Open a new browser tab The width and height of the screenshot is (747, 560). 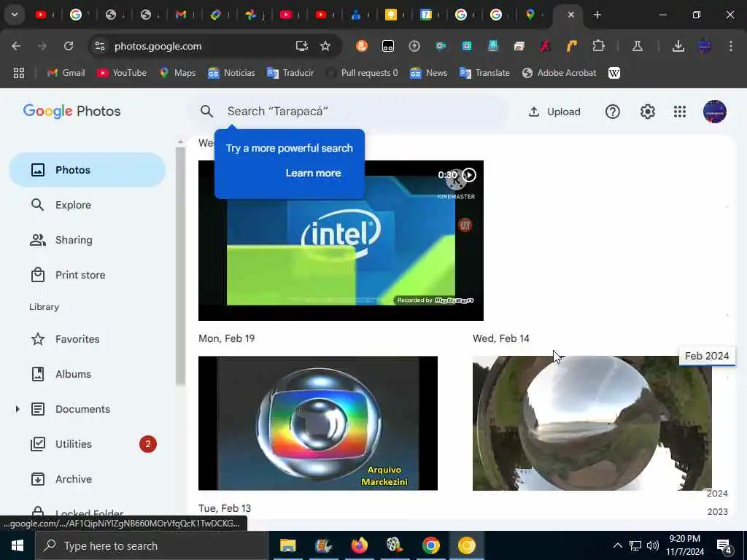pos(597,15)
